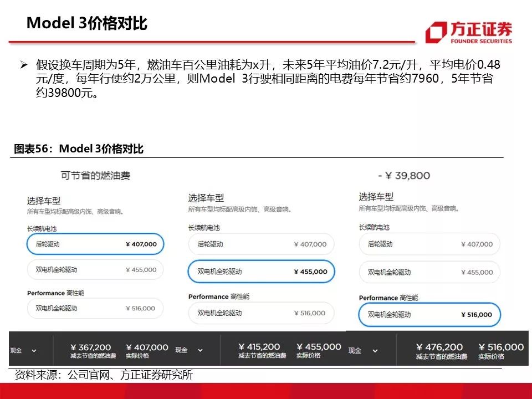Click the 选择车型 heading in the right panel
532x399 pixels.
coord(376,196)
